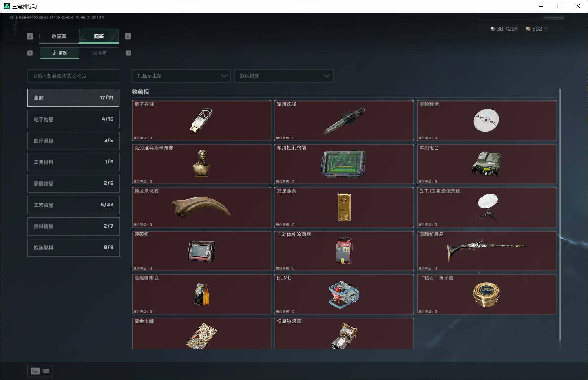Click the Esc 返回 back button
The width and height of the screenshot is (588, 380).
tap(40, 371)
